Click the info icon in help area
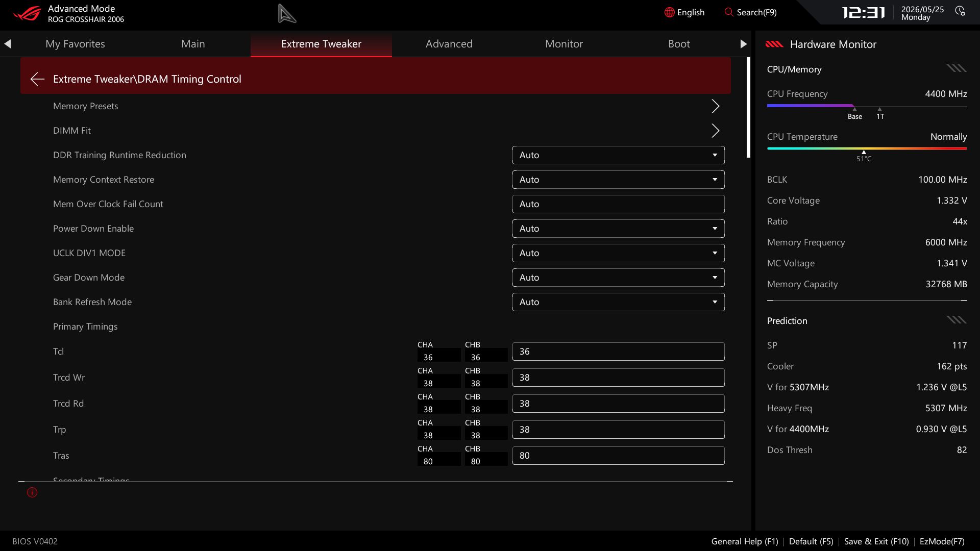Viewport: 980px width, 551px height. pyautogui.click(x=32, y=492)
